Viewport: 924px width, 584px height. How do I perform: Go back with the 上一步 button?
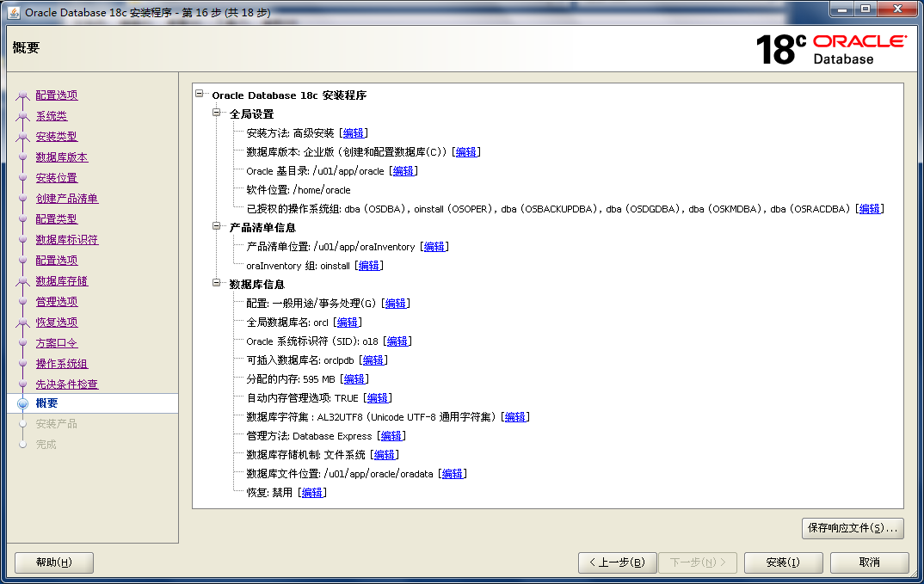[617, 562]
